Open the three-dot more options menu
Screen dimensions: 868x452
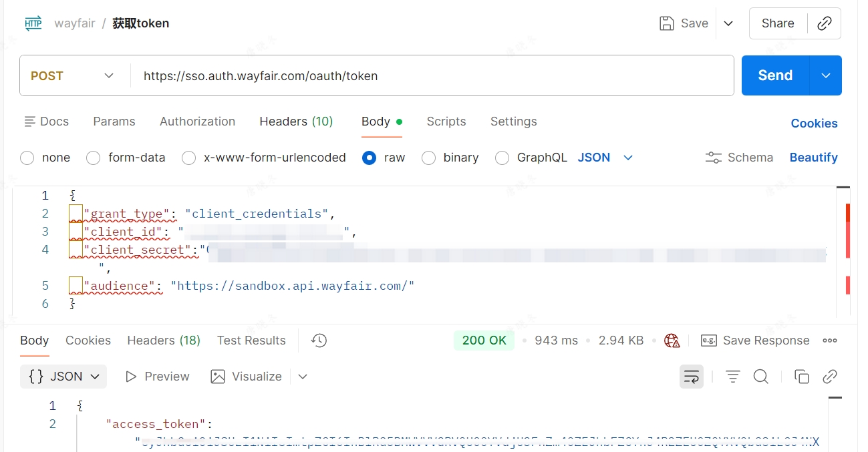tap(830, 341)
